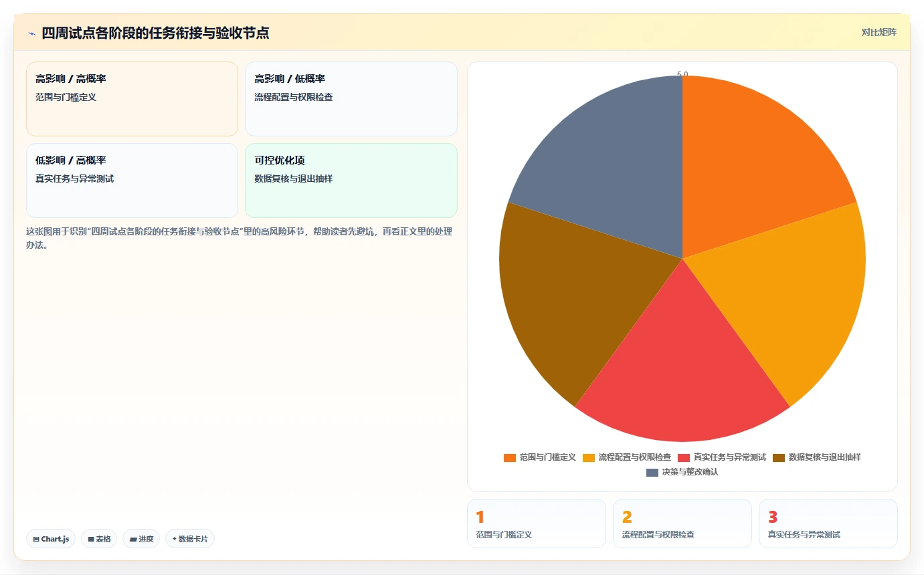924x575 pixels.
Task: Open step card 3 真实任务与异常测试
Action: pyautogui.click(x=828, y=524)
